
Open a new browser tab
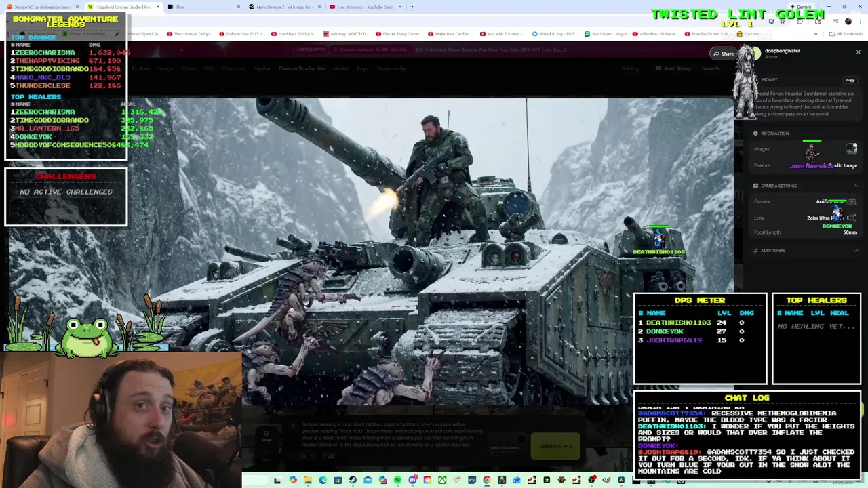point(412,7)
